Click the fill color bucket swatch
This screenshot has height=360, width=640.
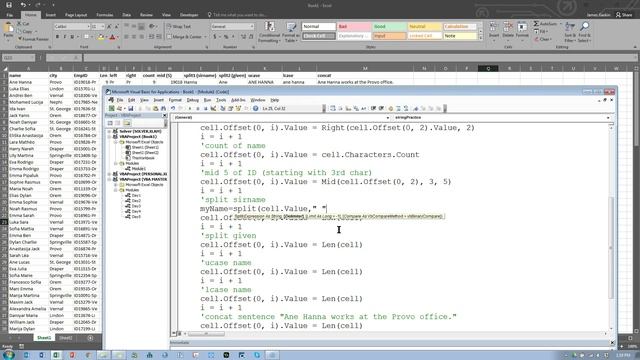tap(101, 37)
